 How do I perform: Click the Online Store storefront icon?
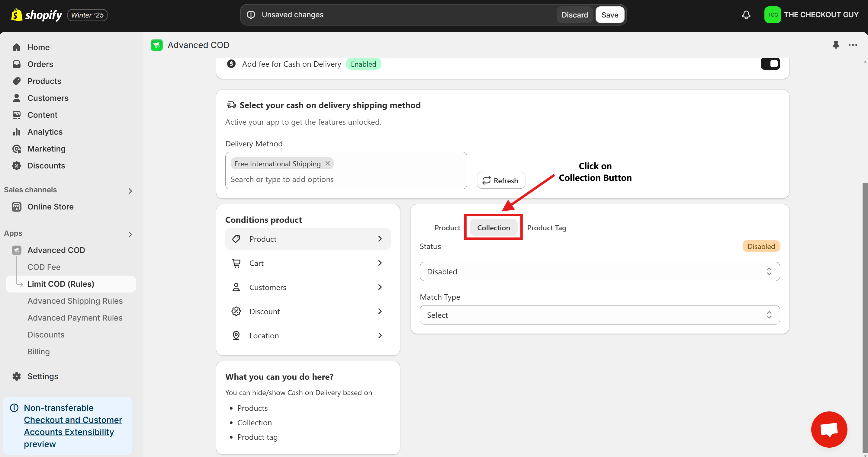coord(17,206)
